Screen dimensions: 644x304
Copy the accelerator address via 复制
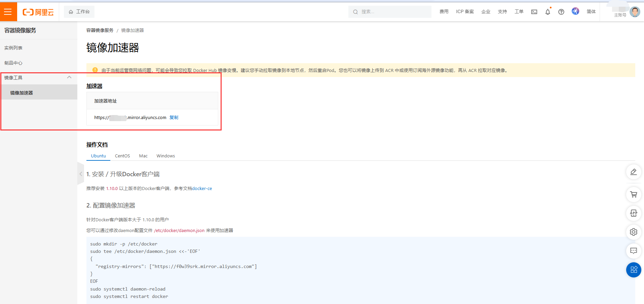click(x=174, y=117)
